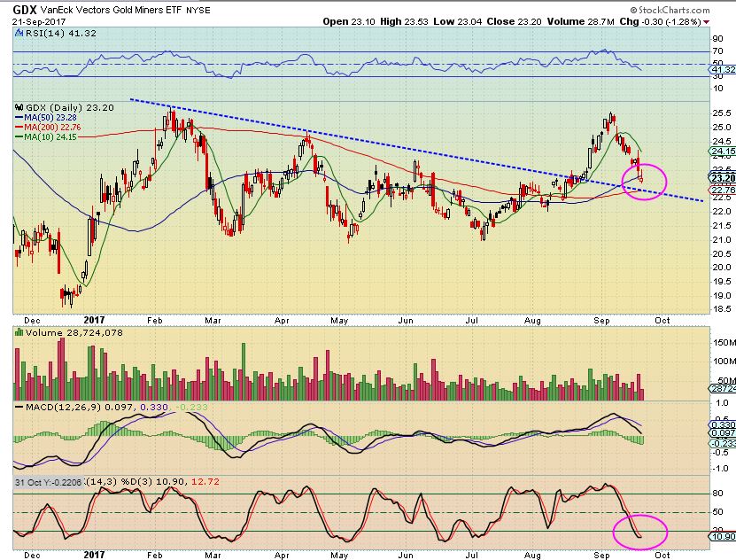Click the green MA(10) legend line
This screenshot has height=560, width=736.
[x=19, y=137]
